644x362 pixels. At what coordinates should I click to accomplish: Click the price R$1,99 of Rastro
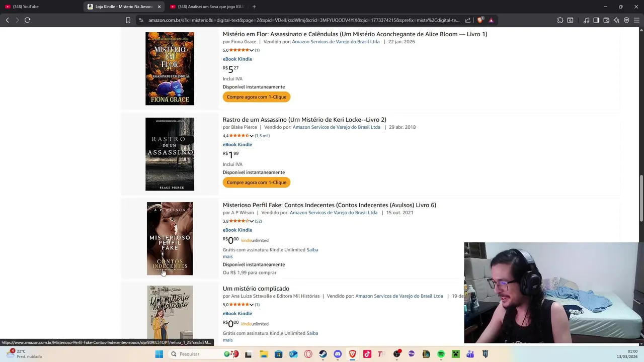231,154
